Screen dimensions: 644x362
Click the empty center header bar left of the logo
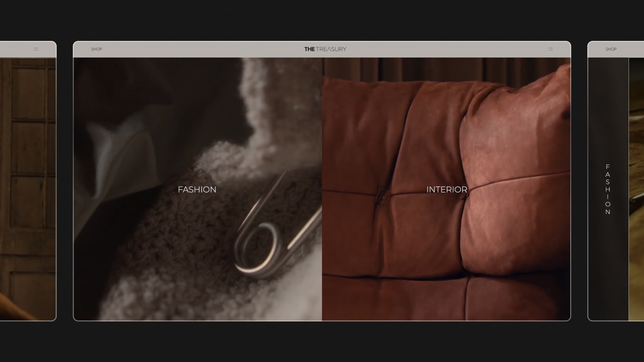pos(201,49)
